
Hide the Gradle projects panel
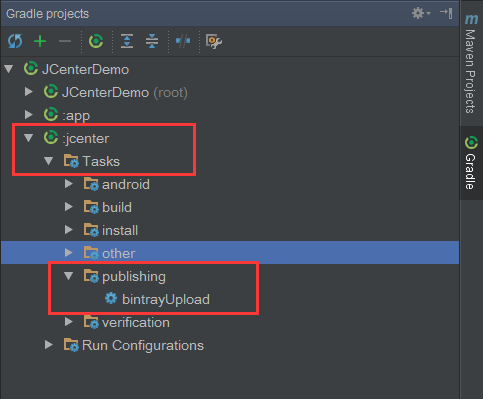[x=446, y=13]
